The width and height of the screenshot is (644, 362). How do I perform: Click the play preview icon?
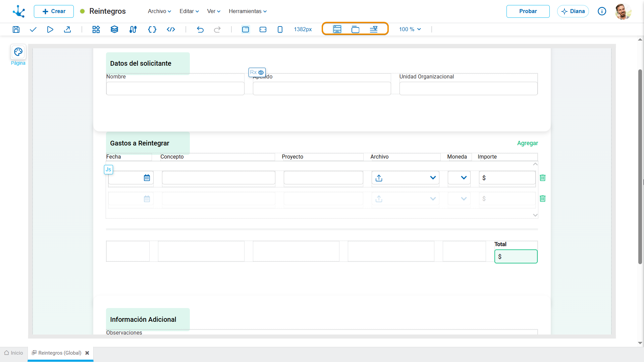click(50, 29)
